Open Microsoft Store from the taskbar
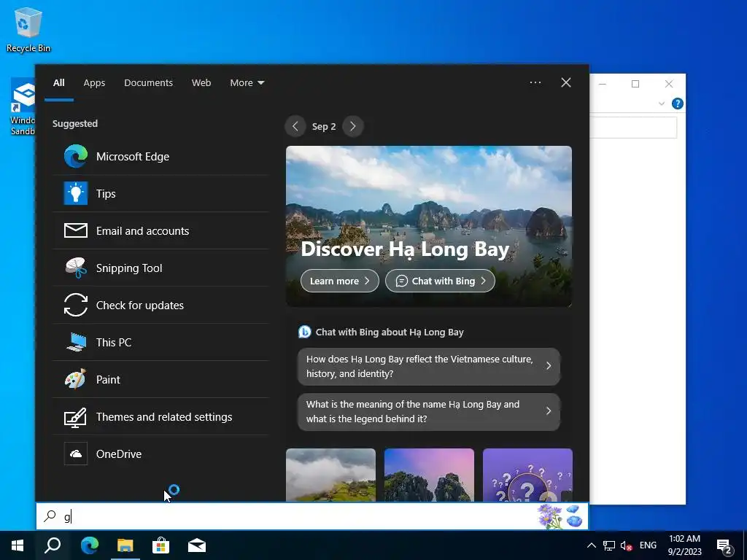The height and width of the screenshot is (560, 747). pos(161,545)
